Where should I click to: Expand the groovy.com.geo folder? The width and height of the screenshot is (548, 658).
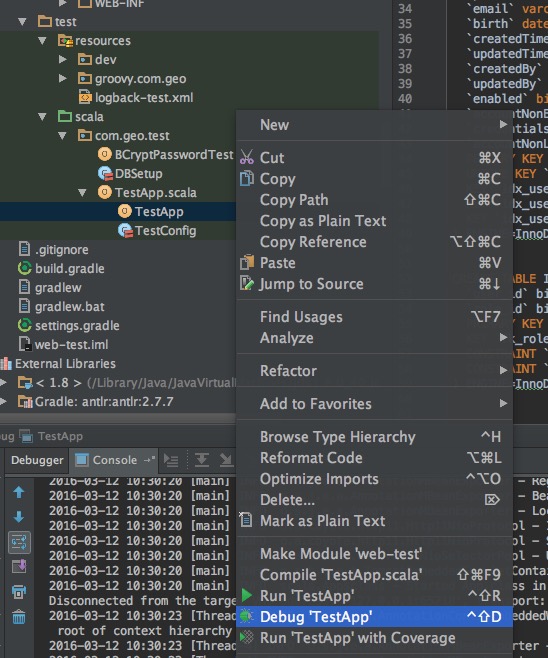coord(63,78)
